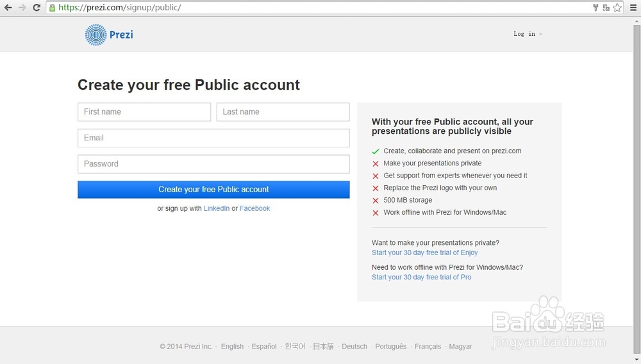Switch language to 日本語

tap(323, 347)
